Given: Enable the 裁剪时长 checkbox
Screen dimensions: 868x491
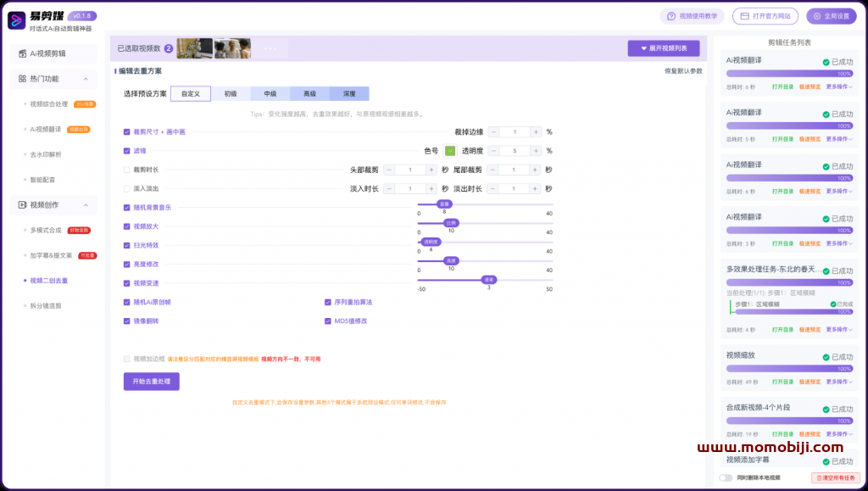Looking at the screenshot, I should click(x=126, y=170).
